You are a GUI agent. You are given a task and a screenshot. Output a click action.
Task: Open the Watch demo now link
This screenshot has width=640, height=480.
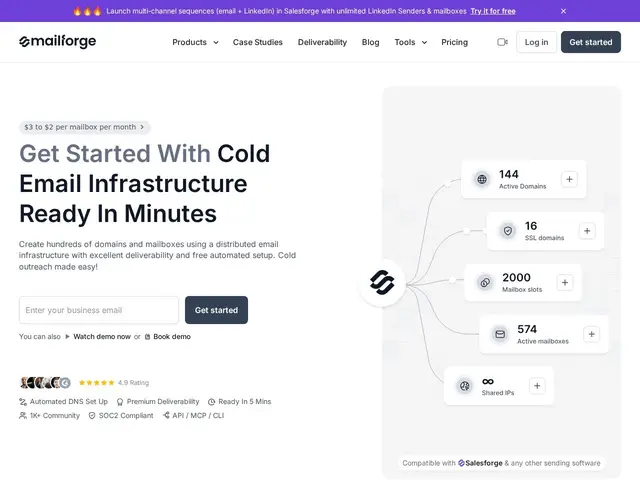(102, 337)
